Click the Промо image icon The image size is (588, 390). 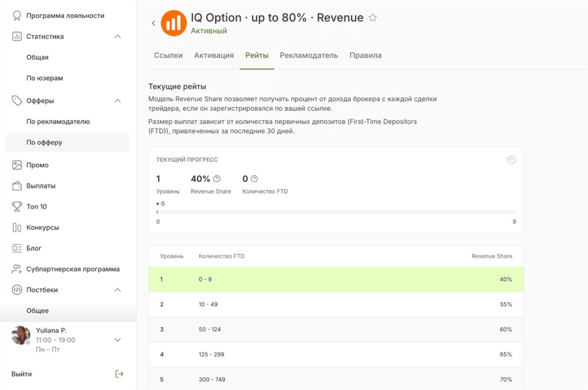click(x=17, y=165)
